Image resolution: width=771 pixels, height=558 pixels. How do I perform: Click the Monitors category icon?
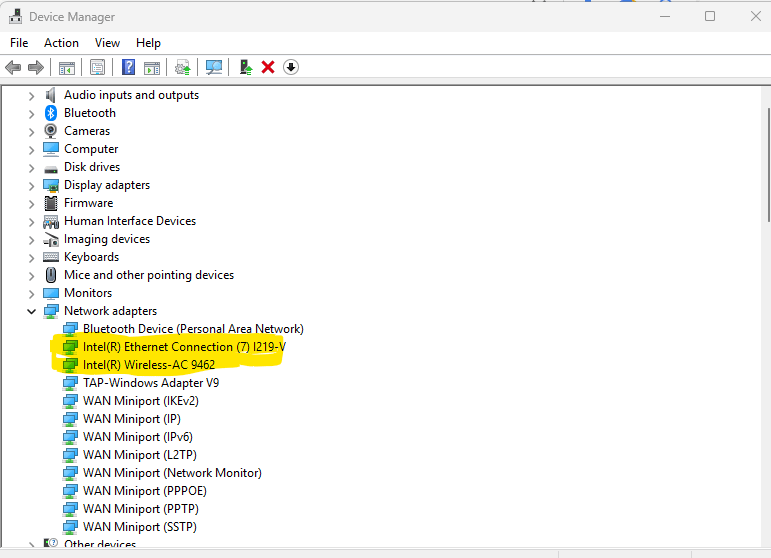click(51, 294)
